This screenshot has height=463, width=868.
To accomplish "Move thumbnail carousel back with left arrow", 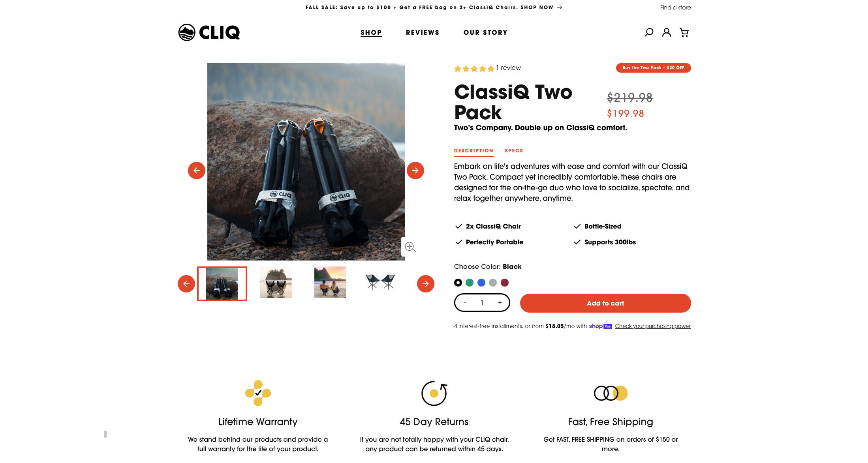I will 186,284.
